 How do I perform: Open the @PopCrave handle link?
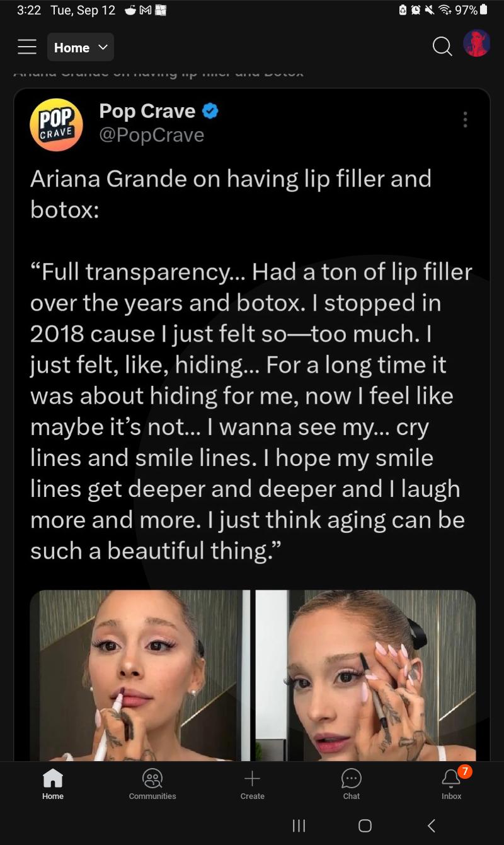152,135
